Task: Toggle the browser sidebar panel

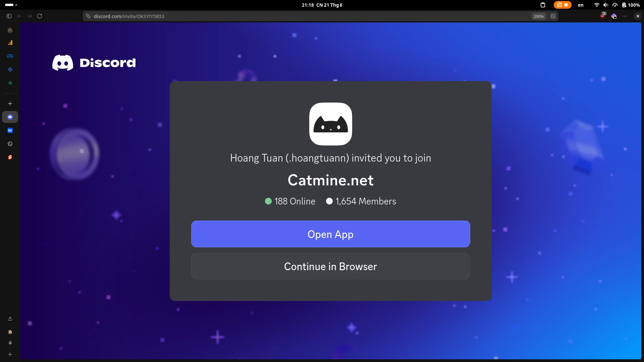Action: tap(9, 16)
